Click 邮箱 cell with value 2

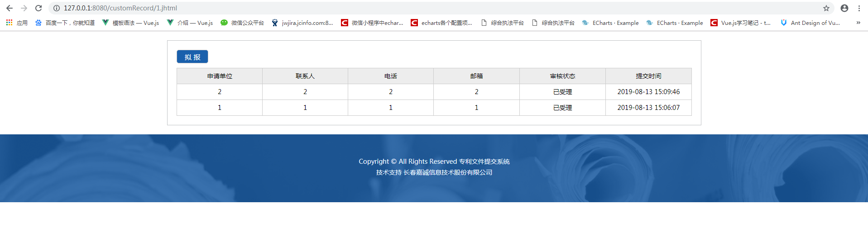pos(477,92)
